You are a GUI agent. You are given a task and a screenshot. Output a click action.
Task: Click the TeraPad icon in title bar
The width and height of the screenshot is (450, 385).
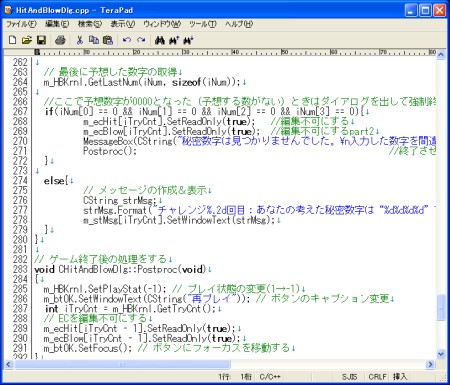pyautogui.click(x=8, y=10)
